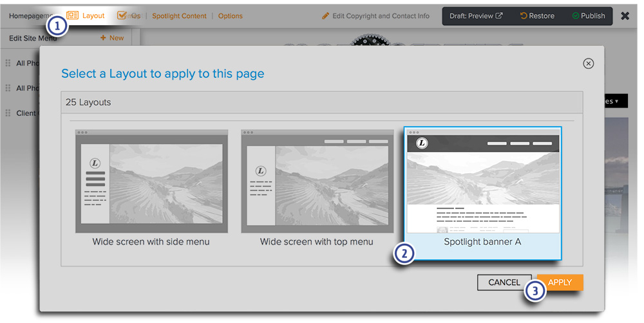Add a New site menu item
Screen dimensions: 644x323
tap(112, 38)
